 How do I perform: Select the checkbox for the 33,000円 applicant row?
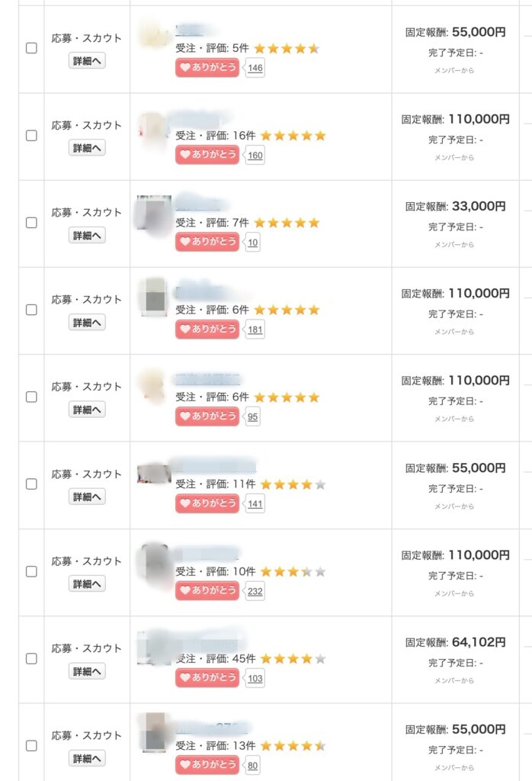31,223
